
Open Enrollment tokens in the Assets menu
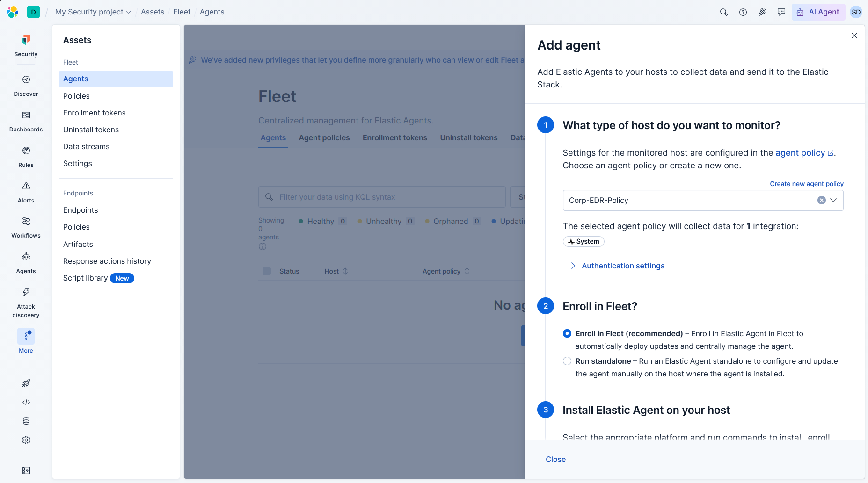pyautogui.click(x=95, y=113)
